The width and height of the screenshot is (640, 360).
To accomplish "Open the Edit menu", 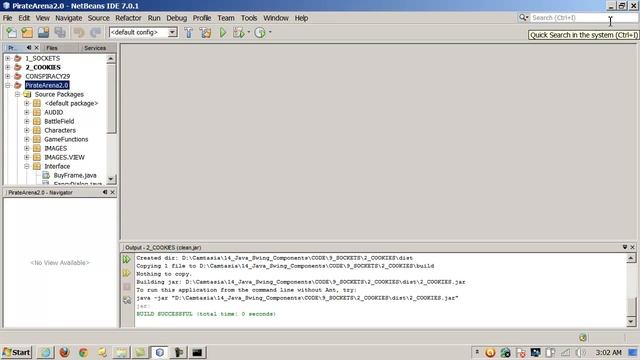I will pos(24,18).
